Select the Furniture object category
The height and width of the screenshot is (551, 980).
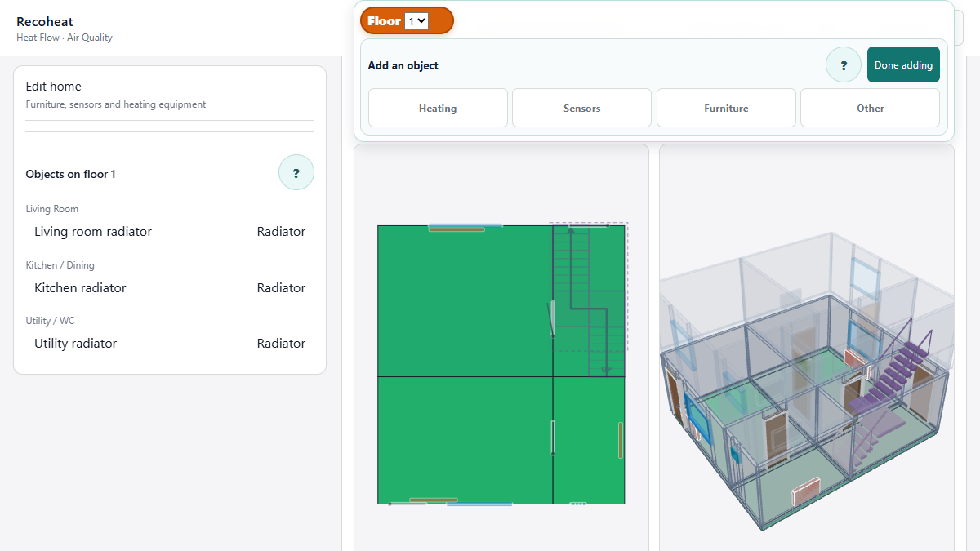pyautogui.click(x=726, y=108)
